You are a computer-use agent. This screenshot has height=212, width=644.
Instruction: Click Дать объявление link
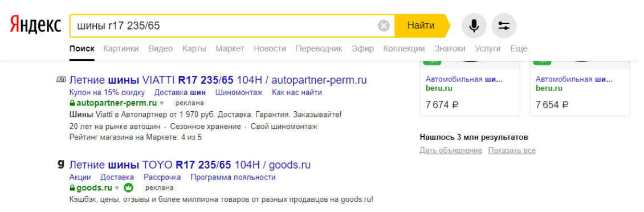[451, 150]
